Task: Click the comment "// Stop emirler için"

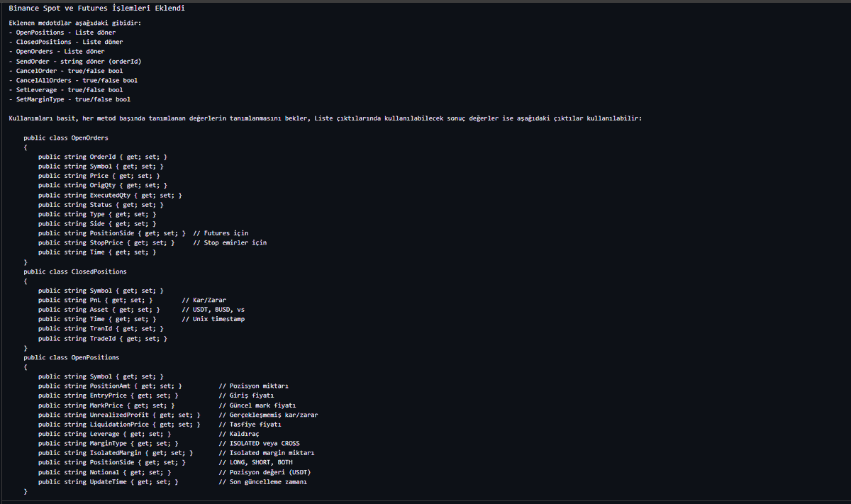Action: pyautogui.click(x=230, y=242)
